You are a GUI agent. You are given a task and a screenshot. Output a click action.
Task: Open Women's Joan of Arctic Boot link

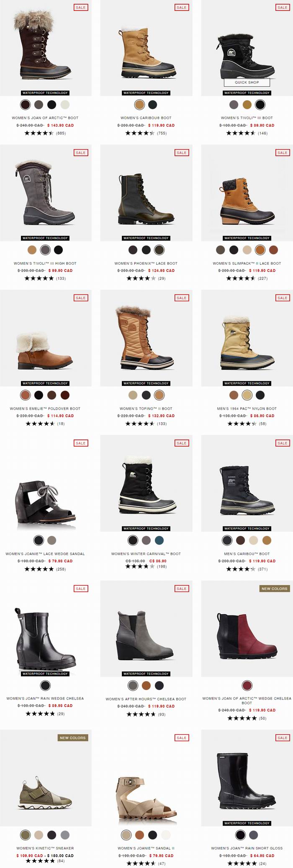point(45,118)
